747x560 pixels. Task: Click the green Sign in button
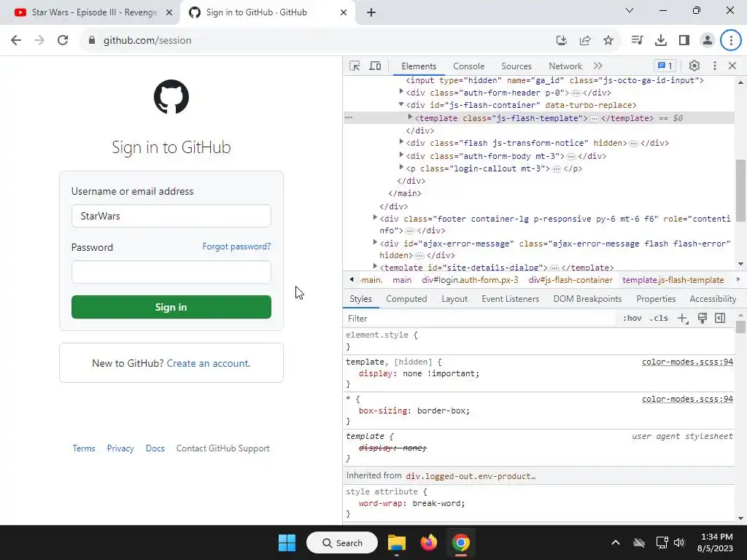tap(171, 307)
